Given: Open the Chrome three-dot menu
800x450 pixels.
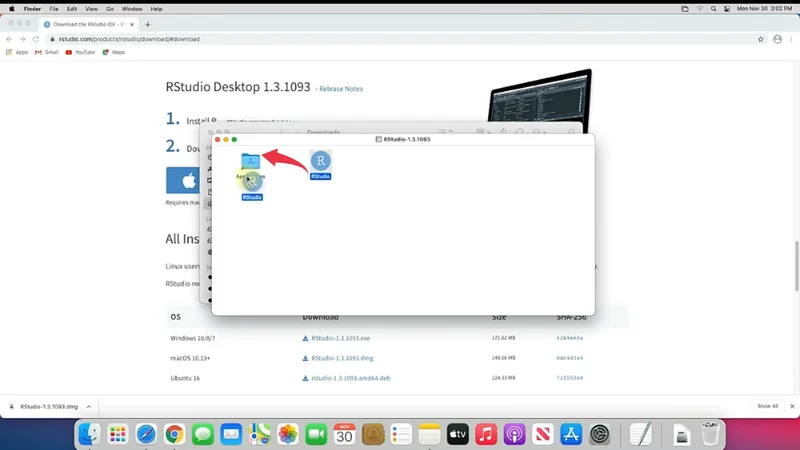Looking at the screenshot, I should click(791, 39).
